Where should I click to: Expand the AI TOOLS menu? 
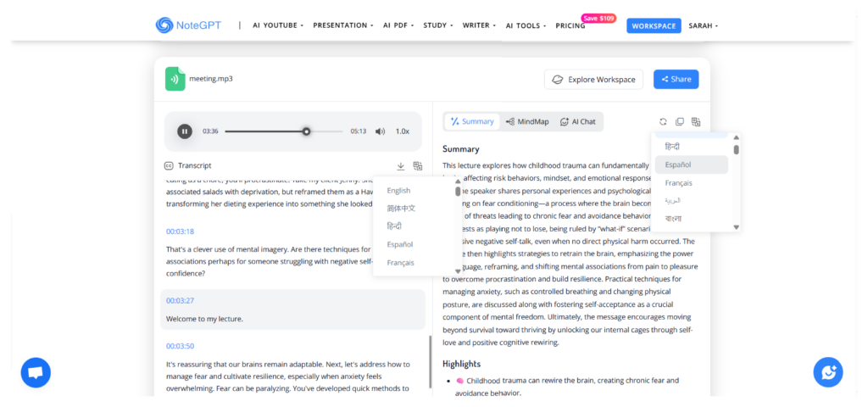[526, 25]
